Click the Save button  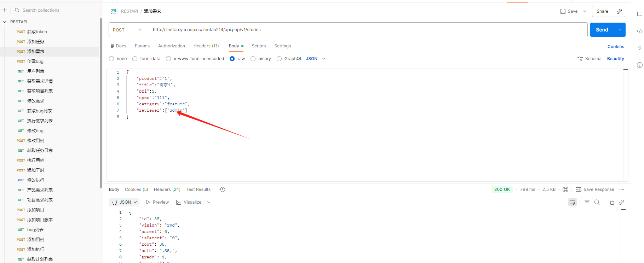[x=569, y=11]
